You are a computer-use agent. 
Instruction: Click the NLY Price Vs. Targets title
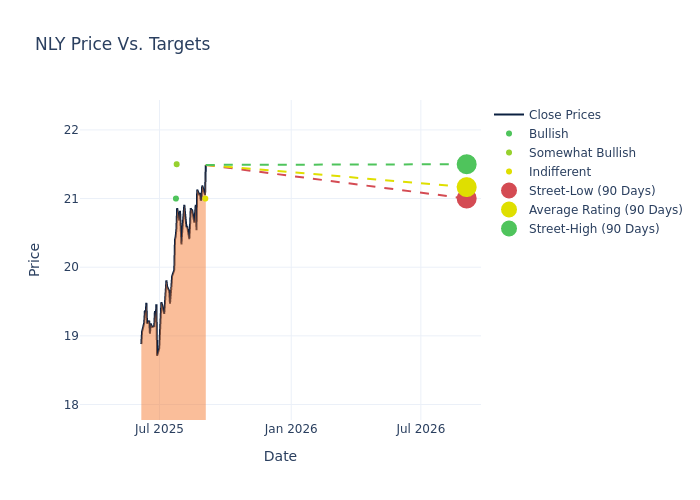(122, 44)
